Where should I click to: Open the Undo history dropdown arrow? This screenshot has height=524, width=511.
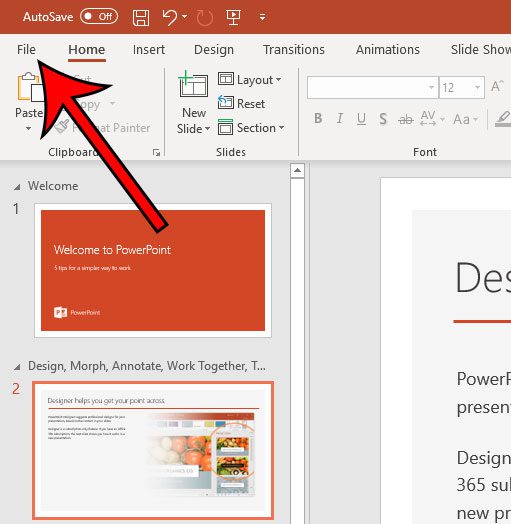(185, 16)
